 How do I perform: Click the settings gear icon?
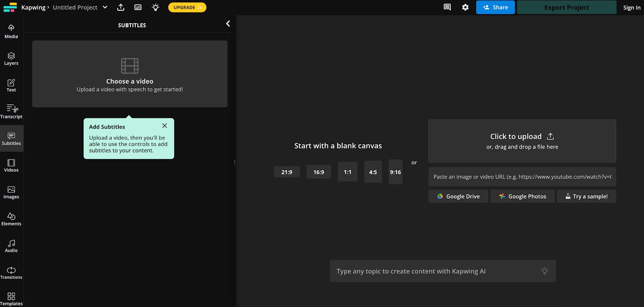coord(465,7)
